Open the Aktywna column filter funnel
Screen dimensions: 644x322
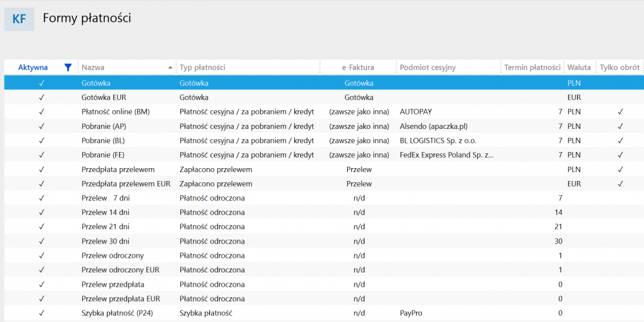(68, 68)
